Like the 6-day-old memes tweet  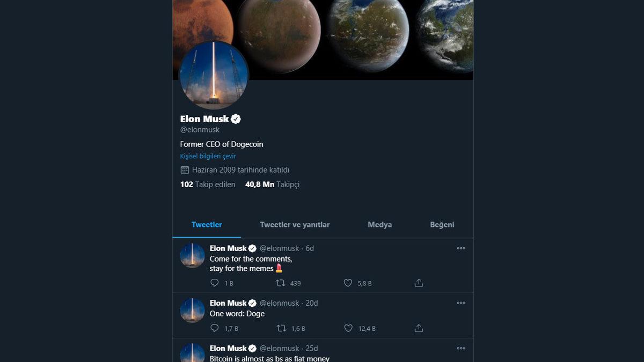click(347, 283)
